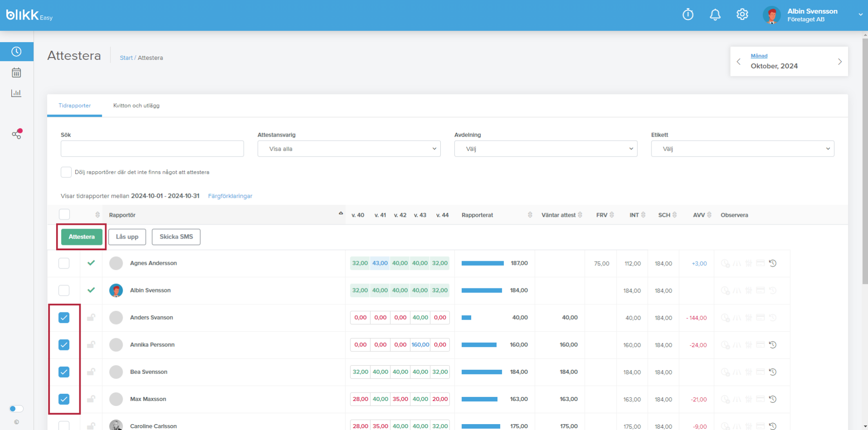The height and width of the screenshot is (430, 868).
Task: Check the Albin Svensson row checkbox
Action: 64,291
